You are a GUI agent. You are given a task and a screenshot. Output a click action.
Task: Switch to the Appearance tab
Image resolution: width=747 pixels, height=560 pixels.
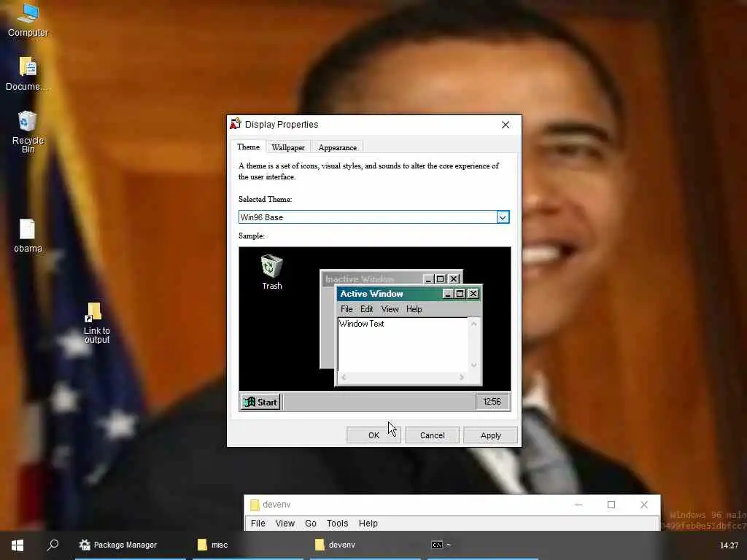[x=337, y=147]
